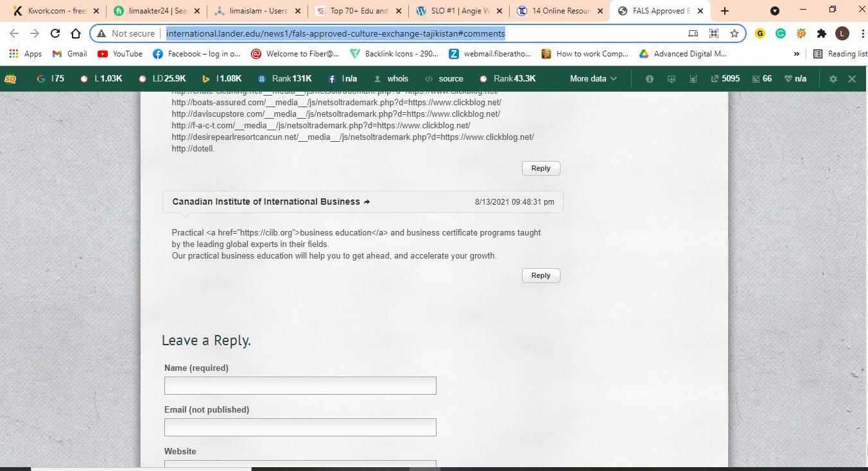
Task: Open SEOquake page info icon
Action: (649, 78)
